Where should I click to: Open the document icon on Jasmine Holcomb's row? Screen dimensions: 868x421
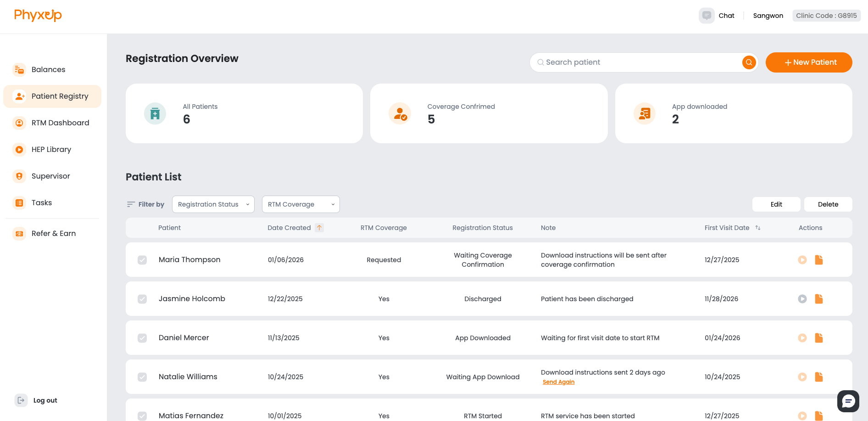(819, 299)
